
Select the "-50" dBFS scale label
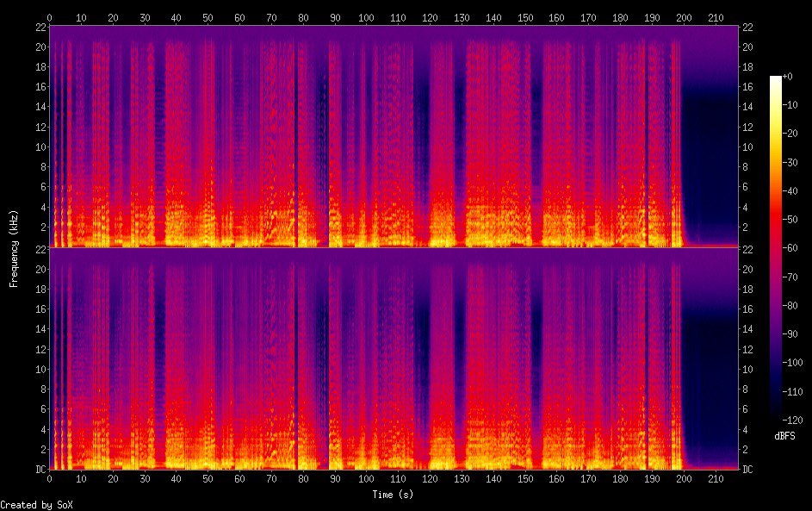click(x=790, y=219)
